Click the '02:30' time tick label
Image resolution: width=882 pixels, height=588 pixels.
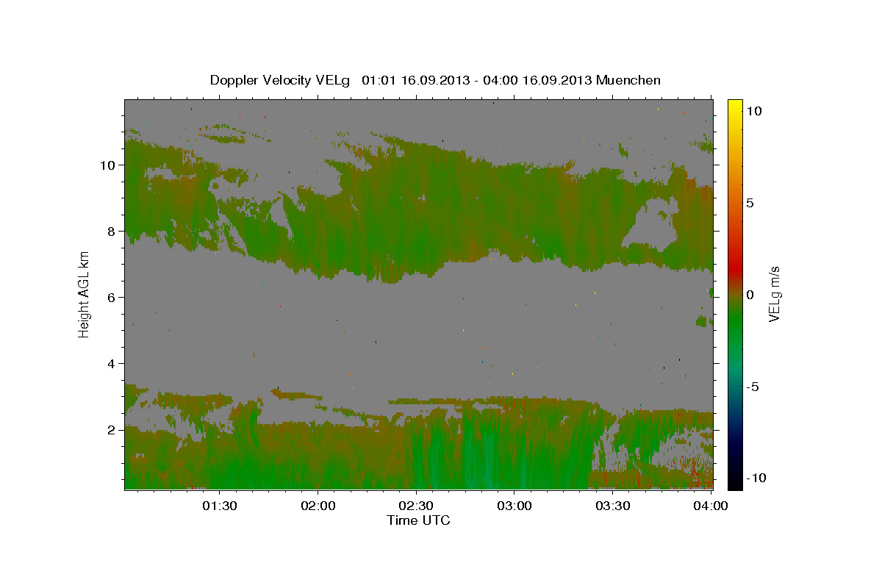tap(416, 506)
